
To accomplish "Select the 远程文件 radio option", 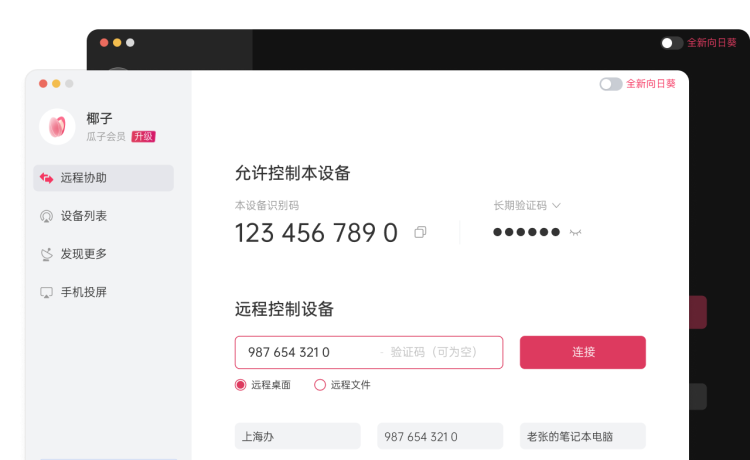I will coord(320,385).
